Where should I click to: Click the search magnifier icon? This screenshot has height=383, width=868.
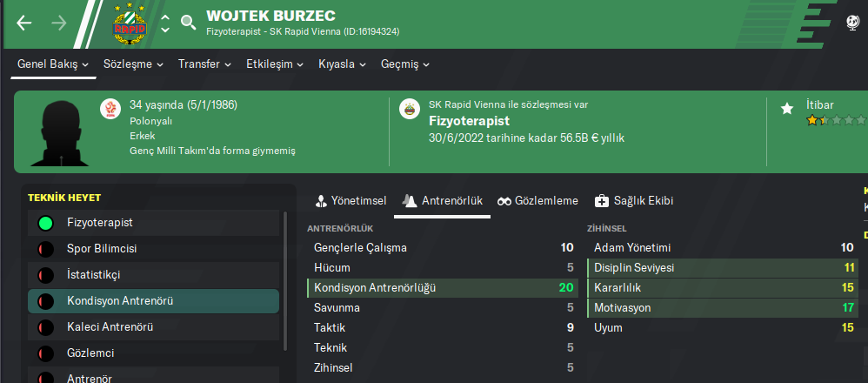point(188,23)
